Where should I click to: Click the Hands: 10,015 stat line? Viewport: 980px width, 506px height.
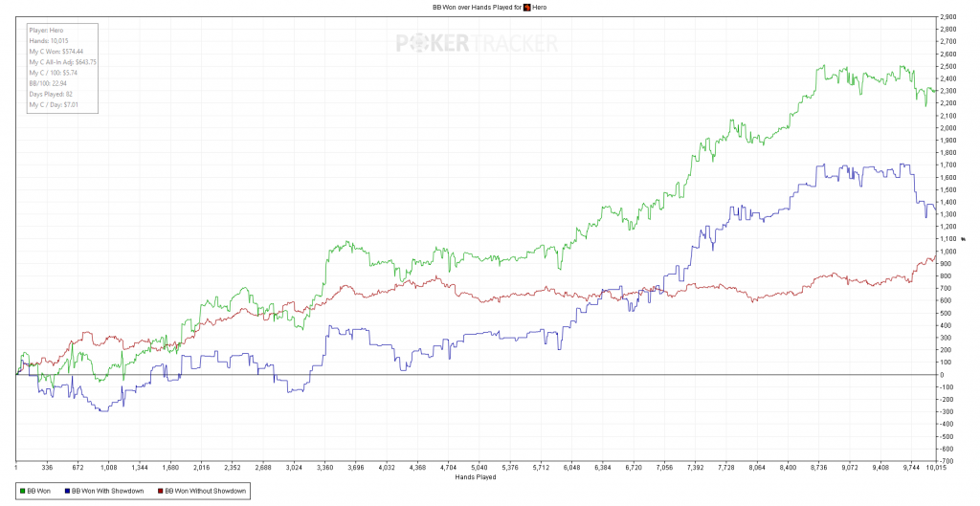coord(48,40)
